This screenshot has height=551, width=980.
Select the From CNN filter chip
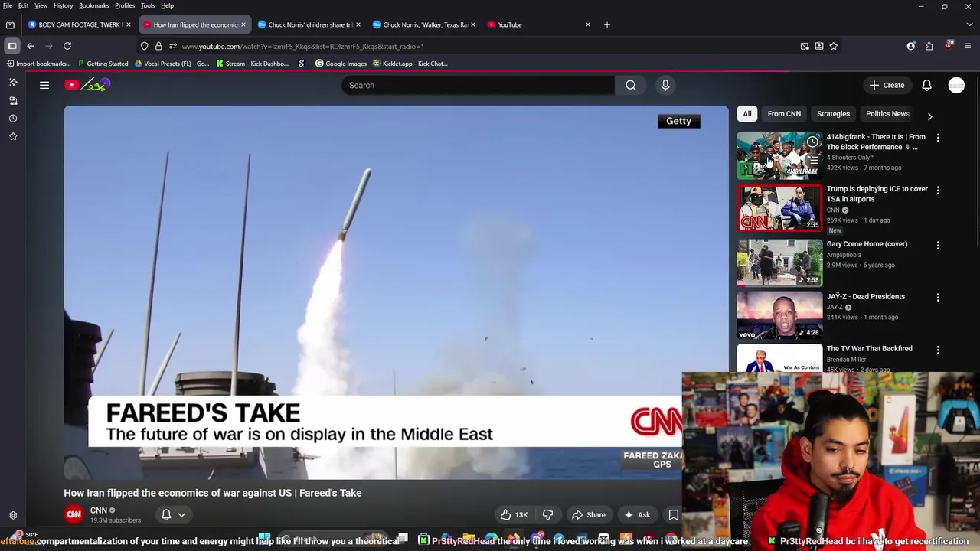point(784,114)
